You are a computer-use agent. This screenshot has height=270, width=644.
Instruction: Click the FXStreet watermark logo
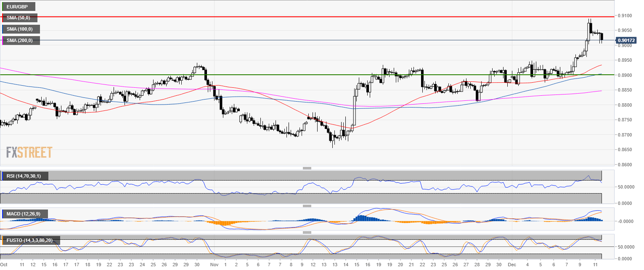[x=29, y=152]
